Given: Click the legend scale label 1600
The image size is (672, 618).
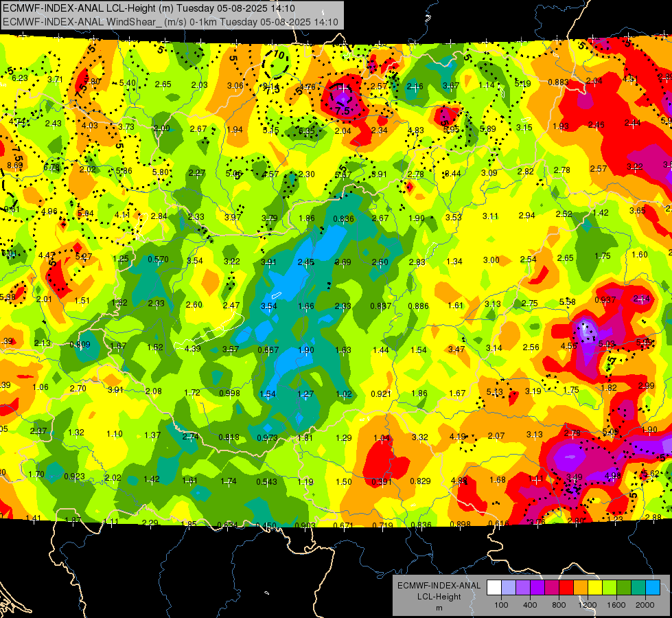Looking at the screenshot, I should tap(616, 605).
